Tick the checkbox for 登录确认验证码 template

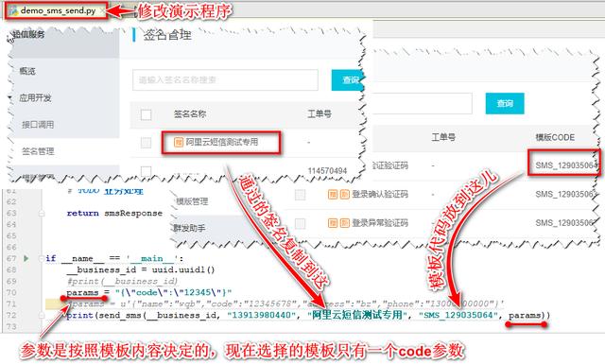pyautogui.click(x=300, y=195)
